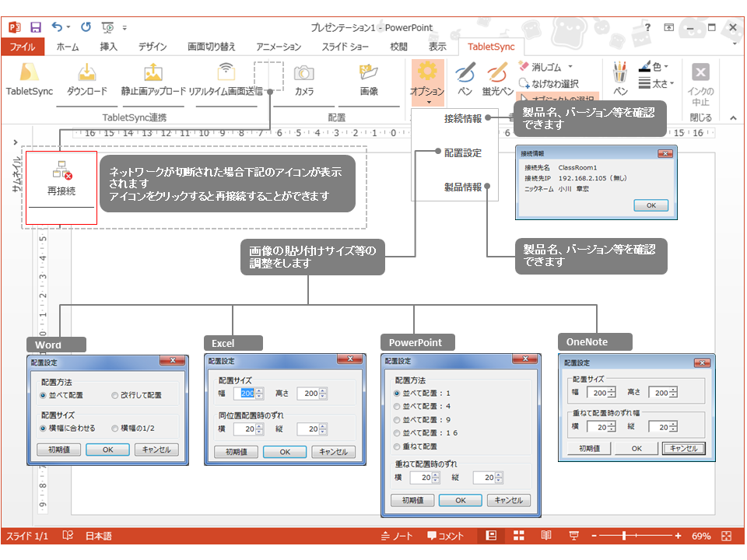Choose 配置設定 from options menu
Viewport: 747px width, 560px height.
[x=462, y=153]
